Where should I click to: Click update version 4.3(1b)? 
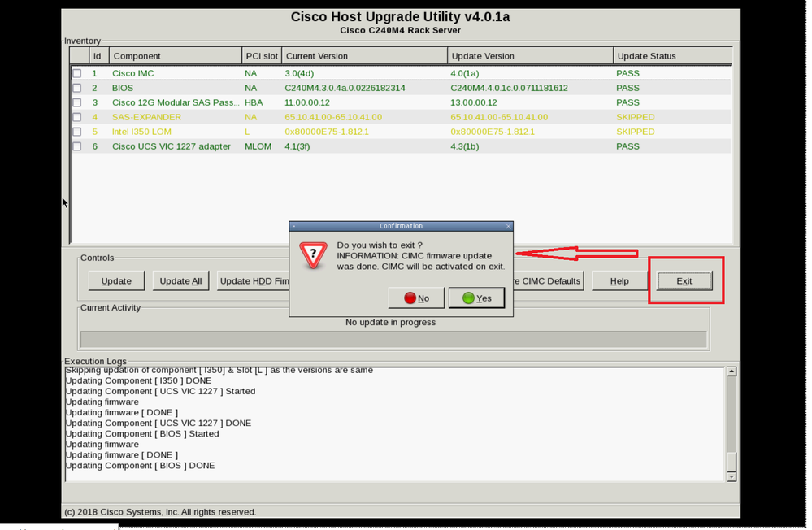(464, 146)
